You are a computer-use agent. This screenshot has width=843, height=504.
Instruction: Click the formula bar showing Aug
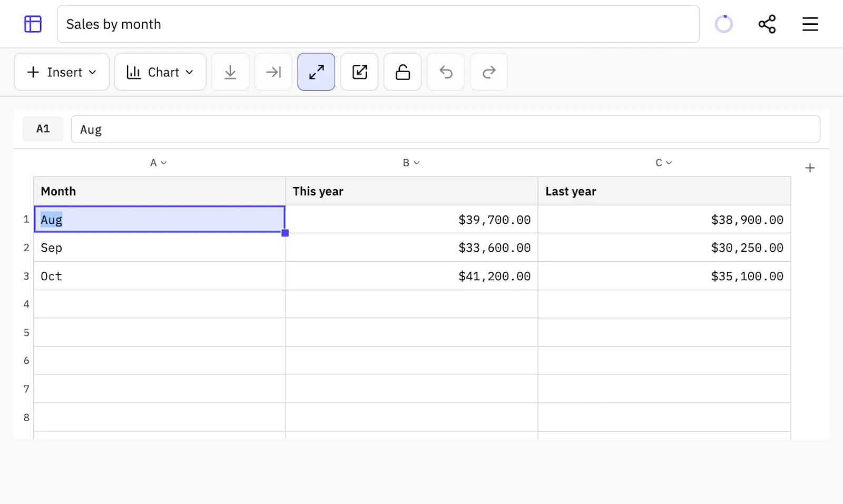[446, 130]
